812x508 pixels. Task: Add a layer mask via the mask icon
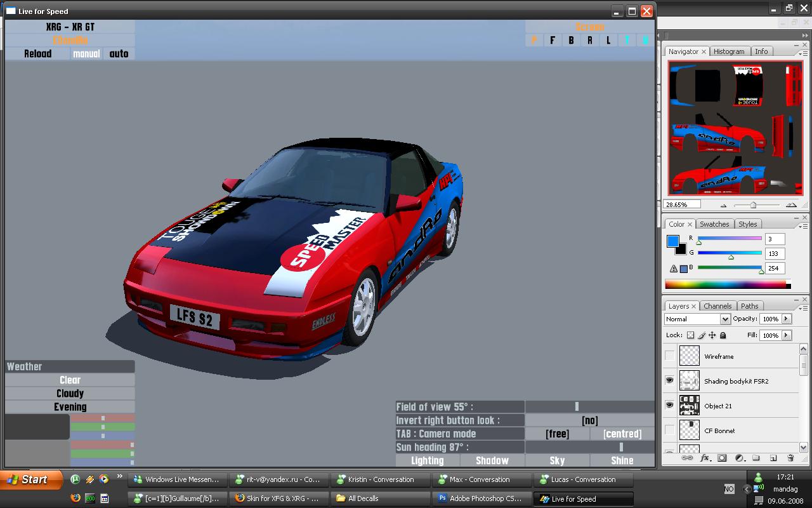tap(722, 458)
